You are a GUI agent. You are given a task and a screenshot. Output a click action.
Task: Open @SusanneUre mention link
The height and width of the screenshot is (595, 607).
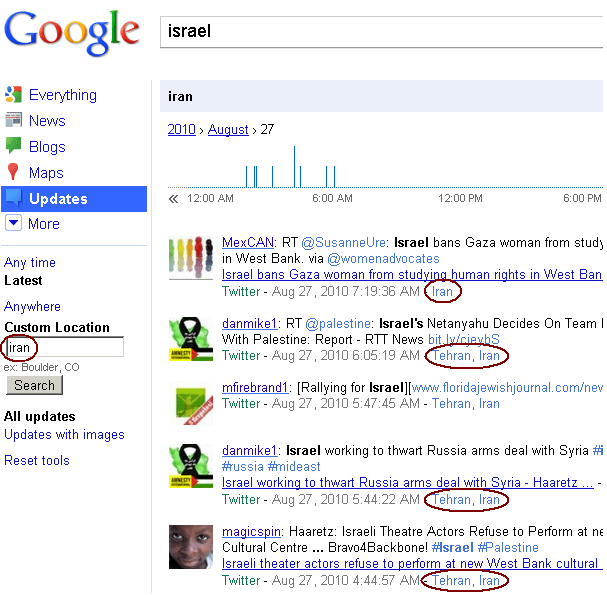343,242
